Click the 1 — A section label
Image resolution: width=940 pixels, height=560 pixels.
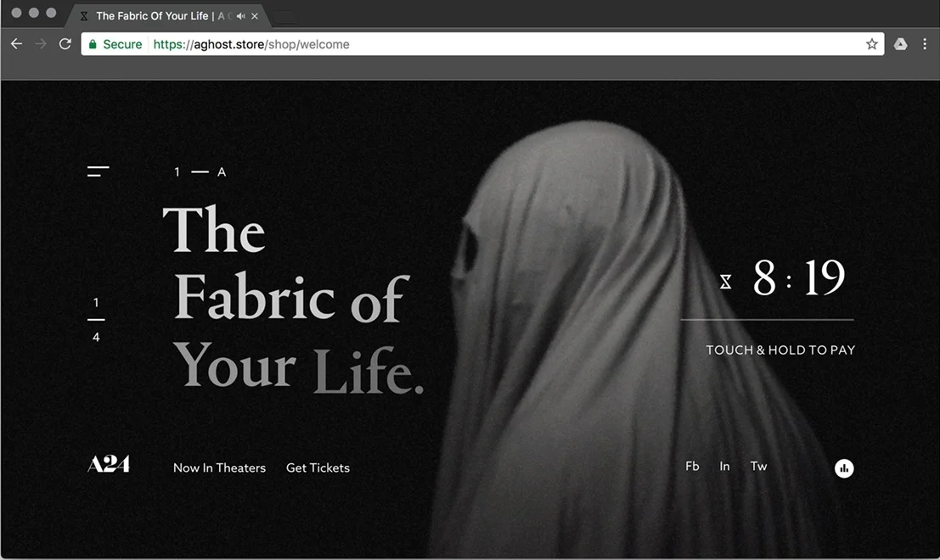coord(200,172)
